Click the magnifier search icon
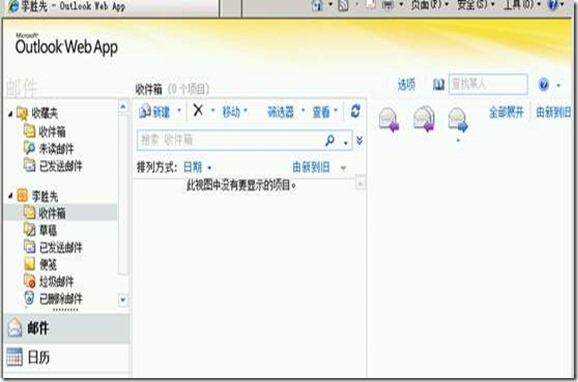The height and width of the screenshot is (382, 578). tap(330, 140)
